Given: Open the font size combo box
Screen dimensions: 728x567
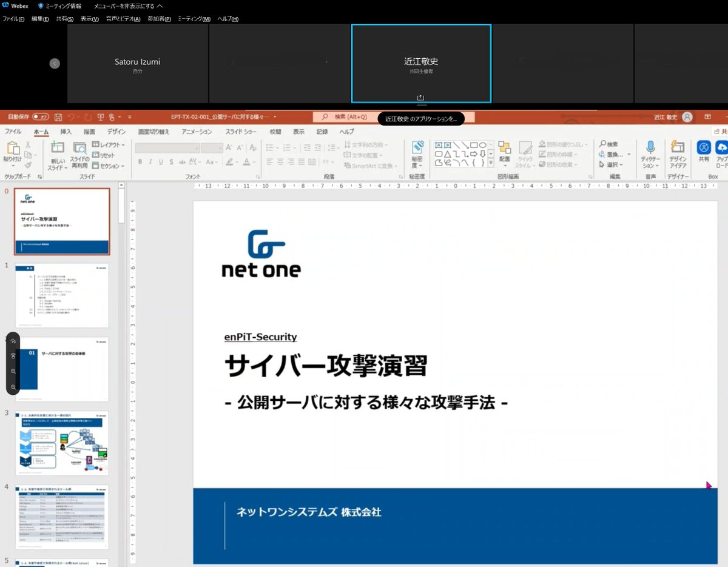Looking at the screenshot, I should tap(212, 148).
